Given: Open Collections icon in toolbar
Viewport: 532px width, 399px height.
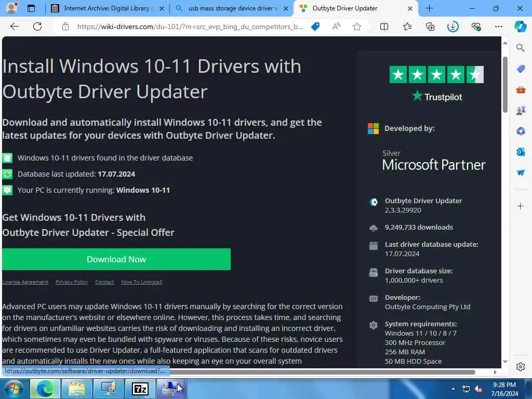Looking at the screenshot, I should 430,26.
